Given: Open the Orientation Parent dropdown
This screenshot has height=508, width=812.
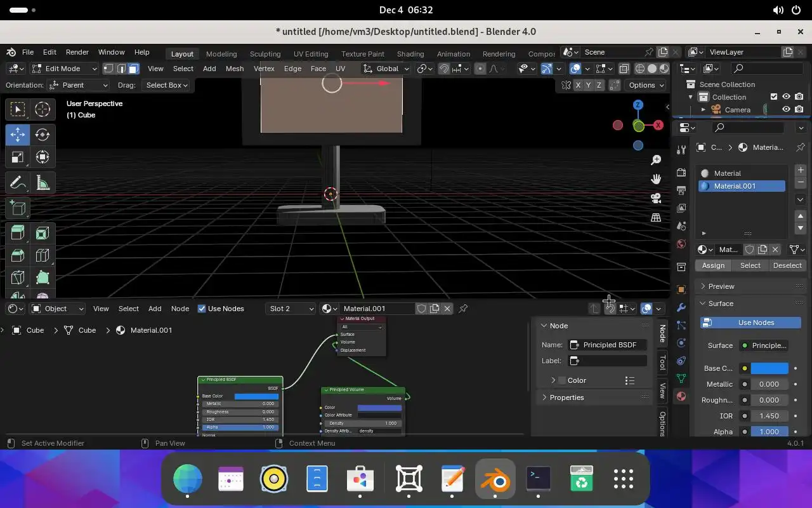Looking at the screenshot, I should 79,85.
